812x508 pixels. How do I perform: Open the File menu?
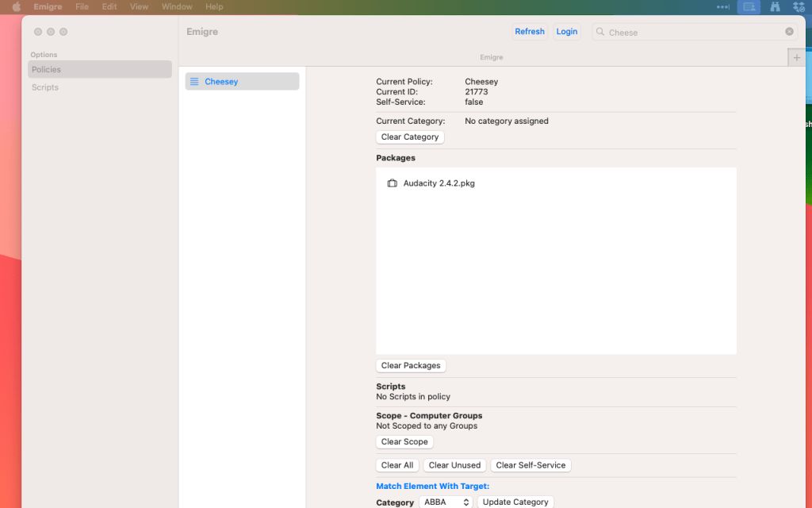pos(82,6)
